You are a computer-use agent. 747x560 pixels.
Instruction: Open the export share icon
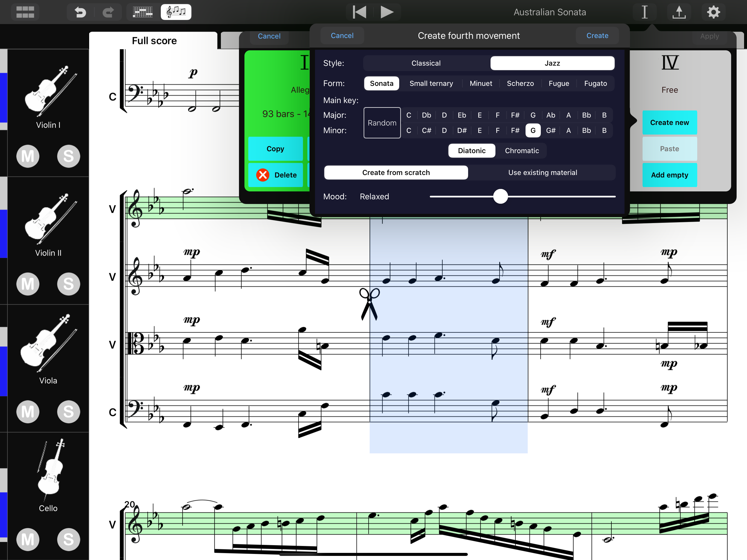coord(679,12)
